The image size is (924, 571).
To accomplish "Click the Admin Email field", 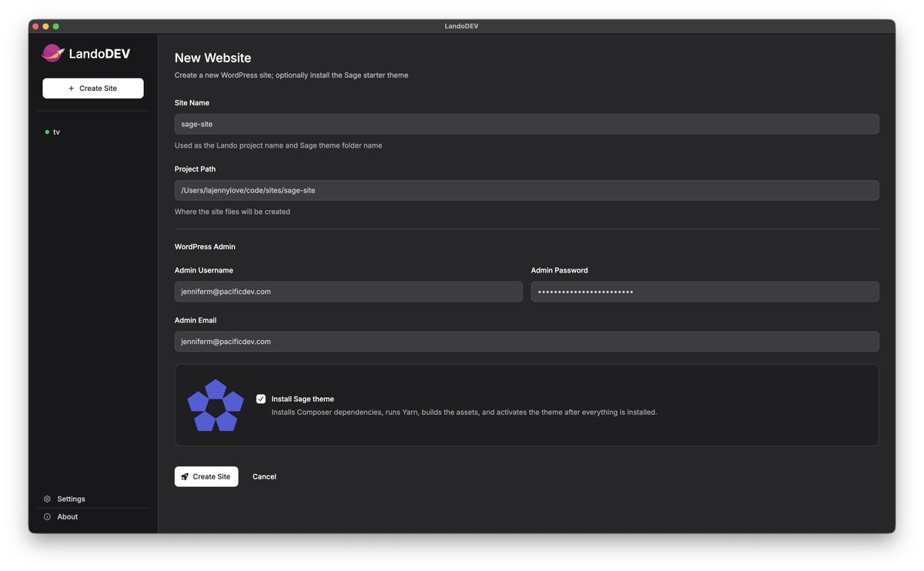I will tap(527, 341).
